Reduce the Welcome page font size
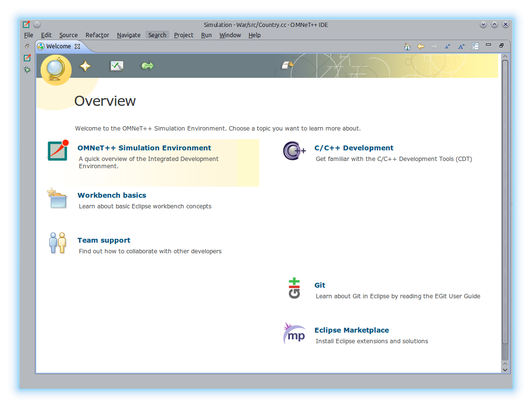Image resolution: width=532 pixels, height=408 pixels. pos(447,46)
